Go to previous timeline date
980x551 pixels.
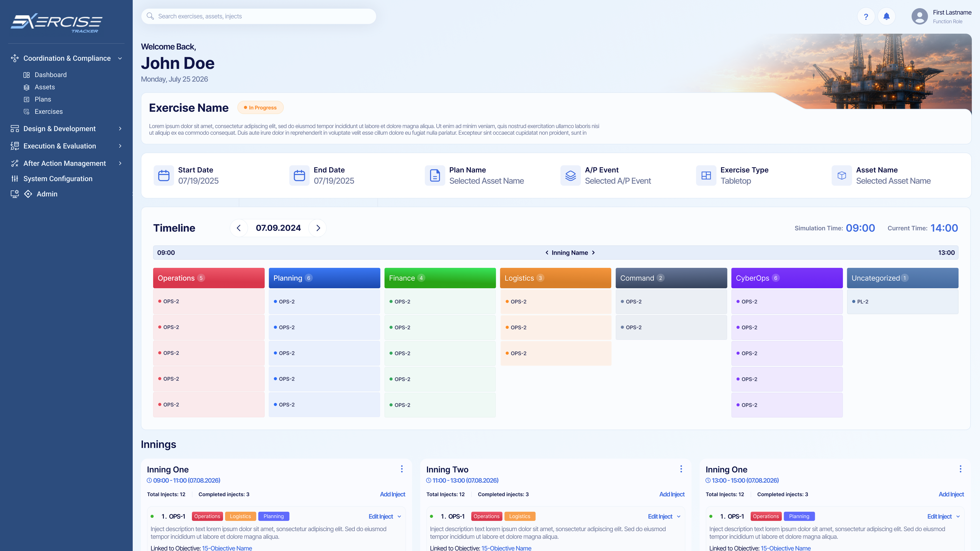(239, 228)
